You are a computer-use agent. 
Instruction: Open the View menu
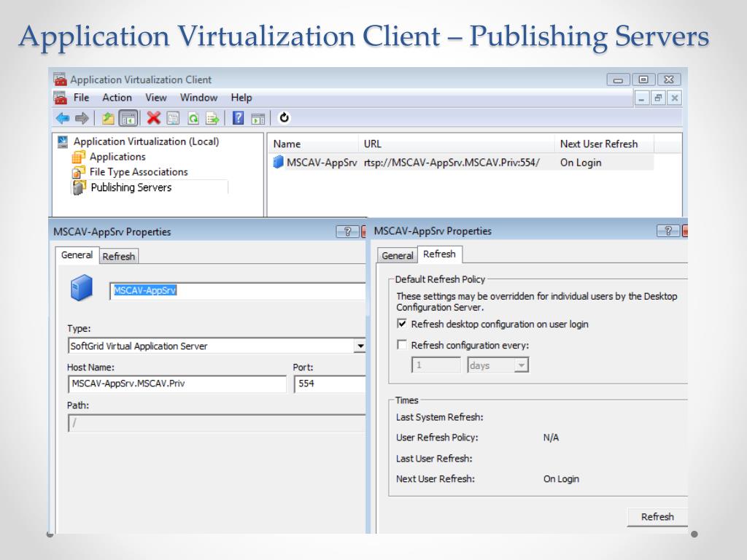[x=156, y=98]
